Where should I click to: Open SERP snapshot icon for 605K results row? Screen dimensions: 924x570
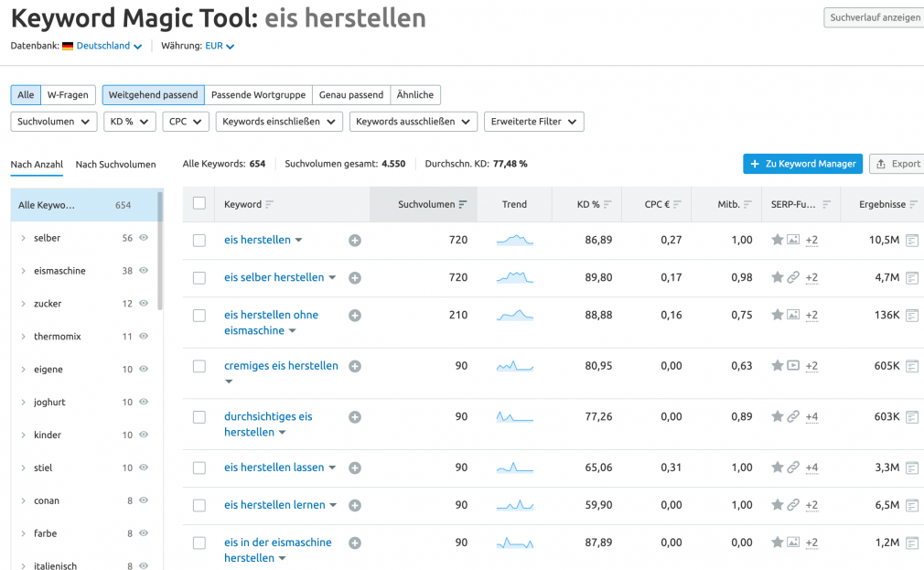click(x=912, y=366)
